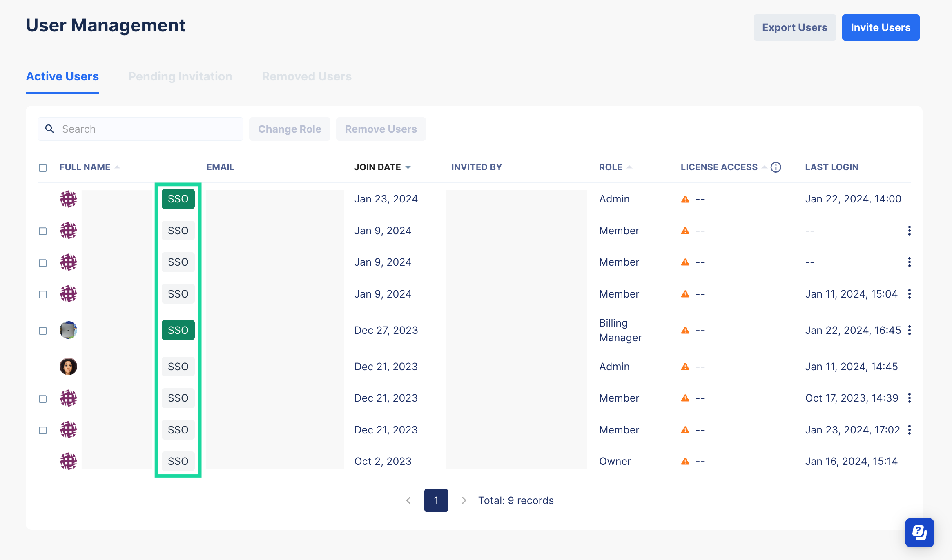Switch to the Pending Invitation tab
Image resolution: width=952 pixels, height=560 pixels.
click(180, 76)
